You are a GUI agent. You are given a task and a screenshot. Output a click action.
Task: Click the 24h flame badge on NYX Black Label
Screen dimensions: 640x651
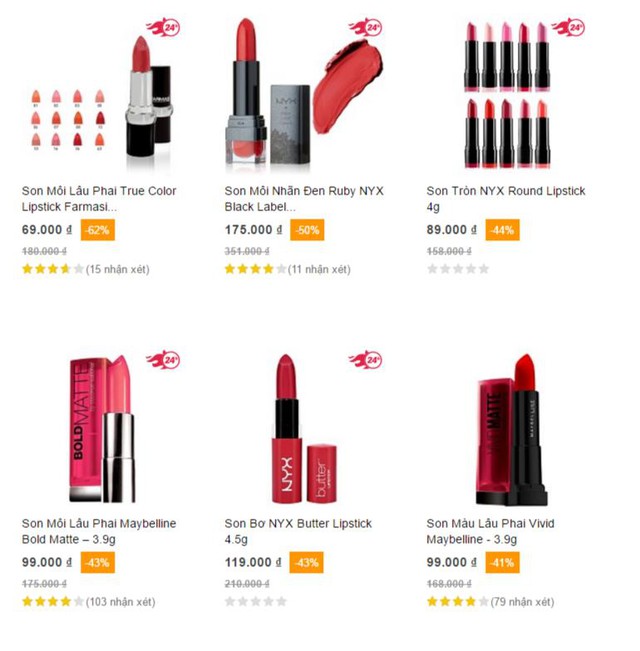(365, 27)
